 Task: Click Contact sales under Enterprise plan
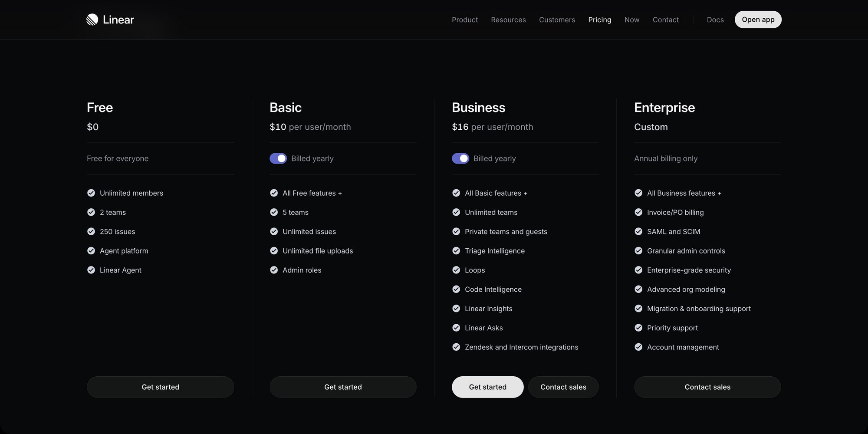707,387
